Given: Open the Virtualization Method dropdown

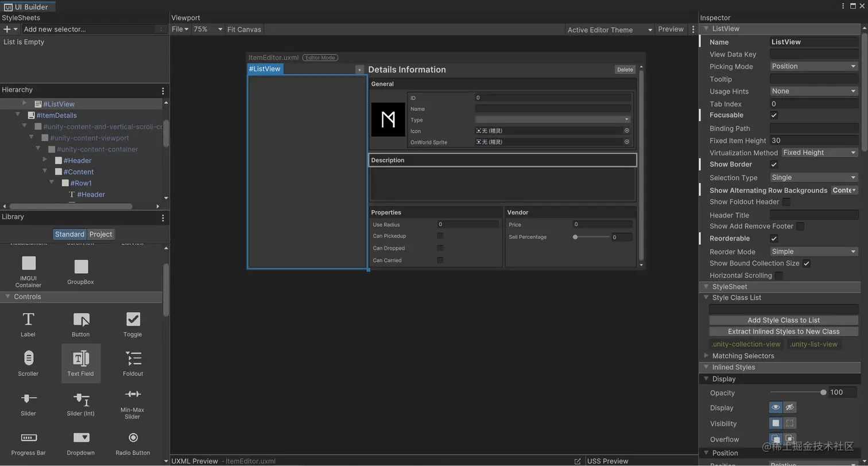Looking at the screenshot, I should pos(819,153).
